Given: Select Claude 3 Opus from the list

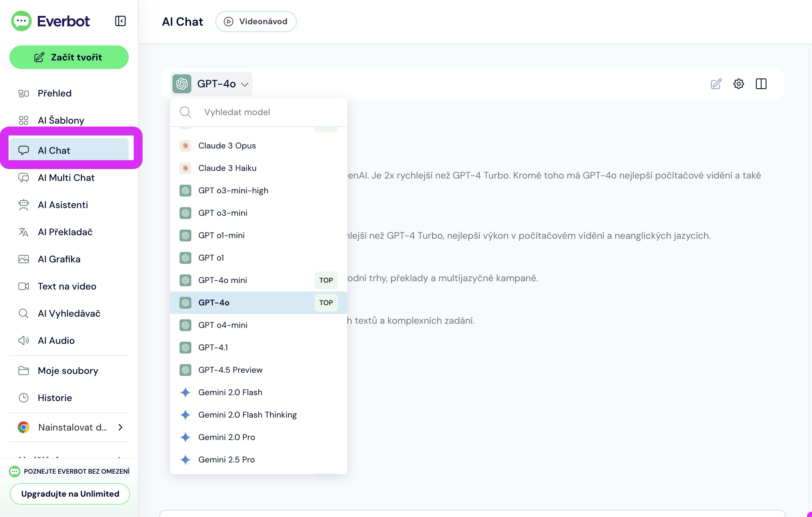Looking at the screenshot, I should [258, 145].
